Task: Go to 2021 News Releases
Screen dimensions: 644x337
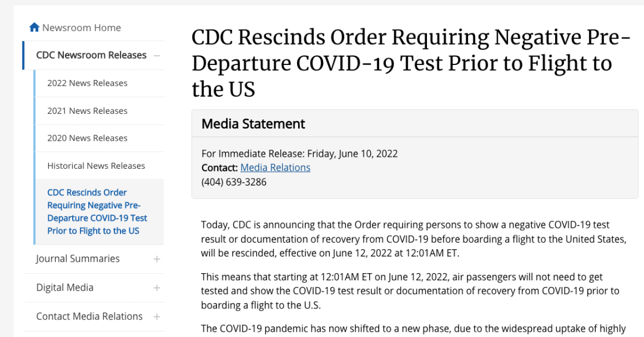Action: pos(87,110)
